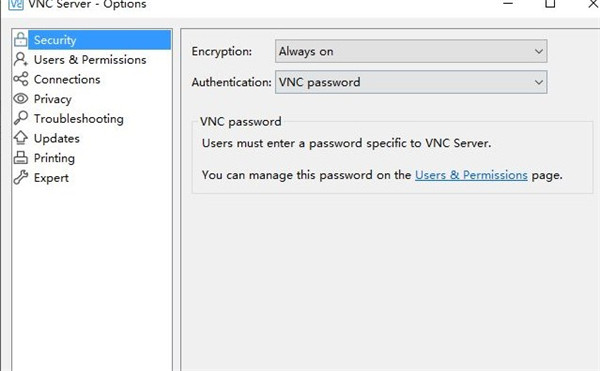Go to the Expert settings page
Image resolution: width=600 pixels, height=371 pixels.
point(51,178)
